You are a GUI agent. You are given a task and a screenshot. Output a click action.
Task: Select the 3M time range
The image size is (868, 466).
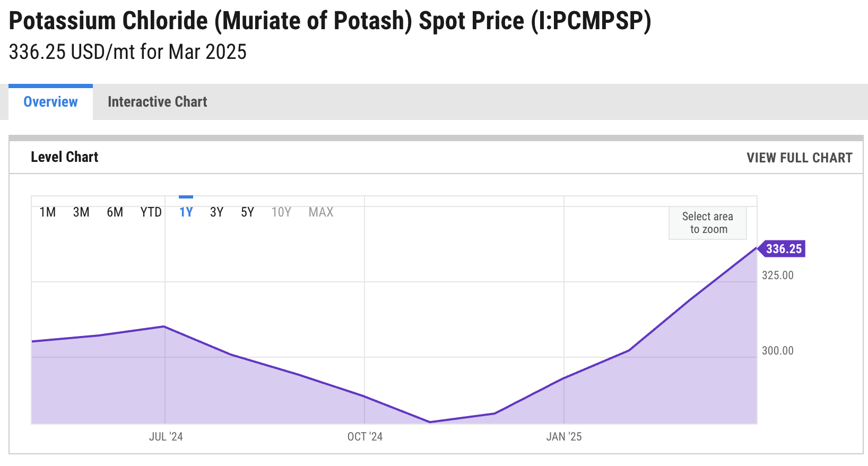pos(81,212)
